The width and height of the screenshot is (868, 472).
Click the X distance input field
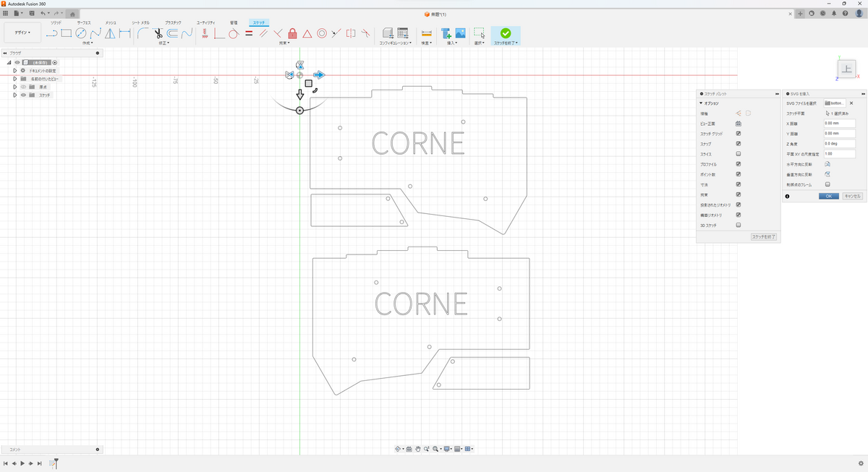839,124
